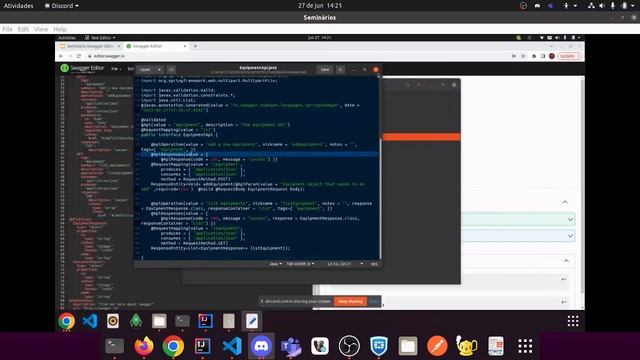The image size is (640, 360).
Task: Open Discord from the Ubuntu dock
Action: coord(261,346)
